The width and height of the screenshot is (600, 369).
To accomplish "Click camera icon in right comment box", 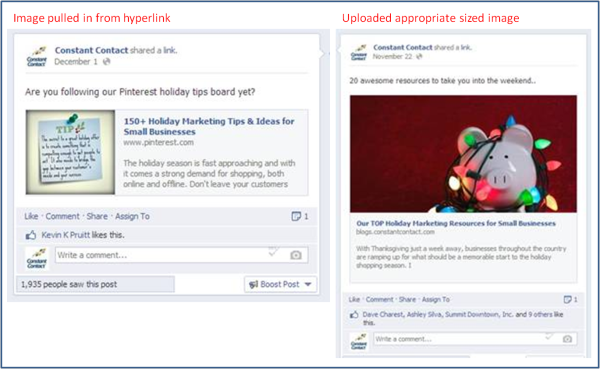I will pos(567,339).
